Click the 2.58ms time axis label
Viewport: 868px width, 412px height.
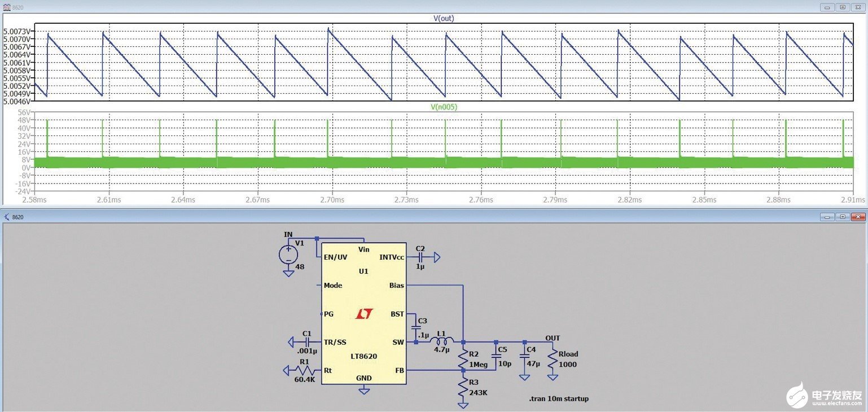tap(34, 200)
